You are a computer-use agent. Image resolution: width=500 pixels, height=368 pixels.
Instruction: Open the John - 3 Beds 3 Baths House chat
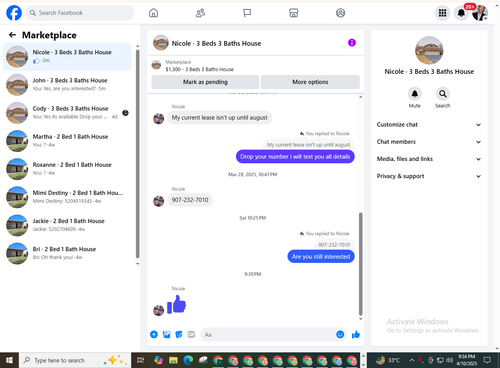click(67, 85)
